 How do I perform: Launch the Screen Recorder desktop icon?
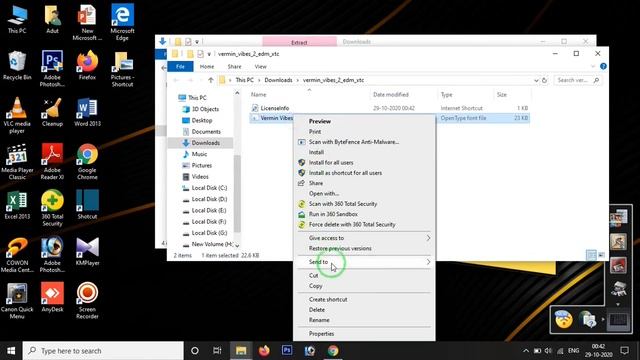(x=87, y=301)
